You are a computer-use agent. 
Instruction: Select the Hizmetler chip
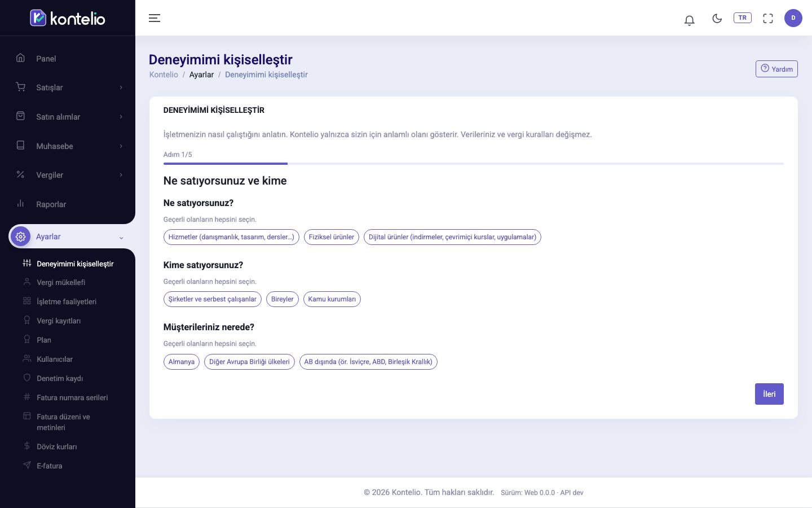pyautogui.click(x=231, y=237)
